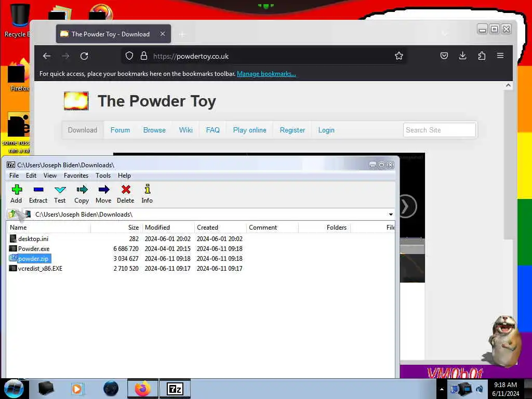The image size is (532, 399).
Task: Open the Tools menu in 7-Zip
Action: tap(103, 176)
